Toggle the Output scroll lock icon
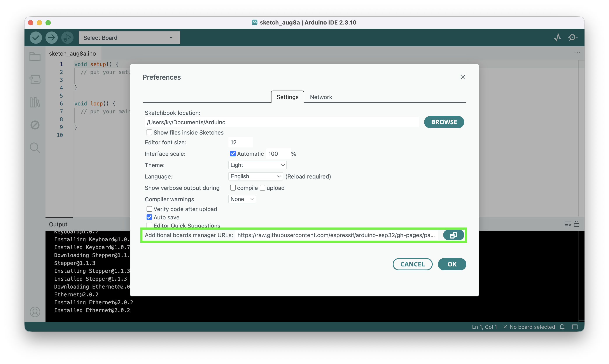The width and height of the screenshot is (609, 364). pyautogui.click(x=577, y=224)
